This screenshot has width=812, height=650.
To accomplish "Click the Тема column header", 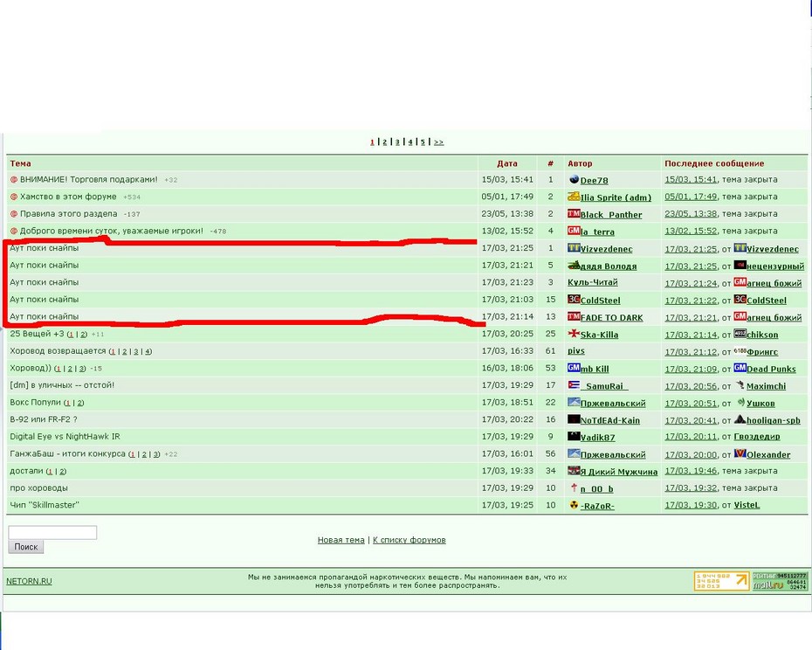I will 20,163.
